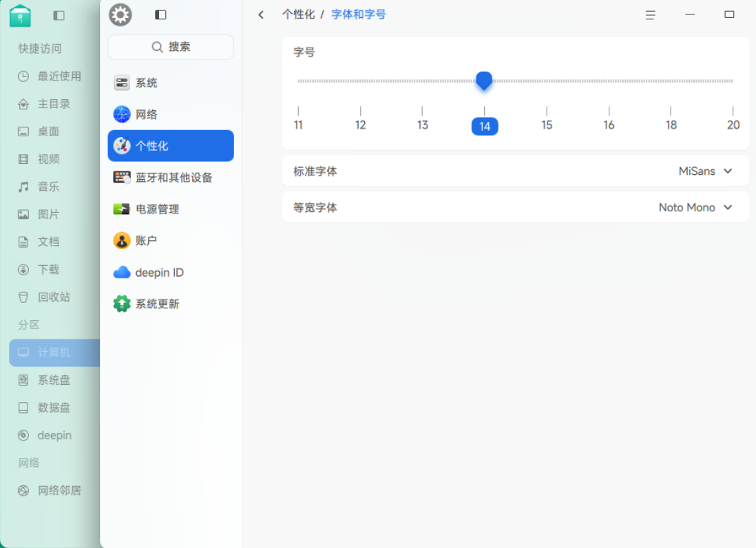Open 主目录 in file manager

54,104
